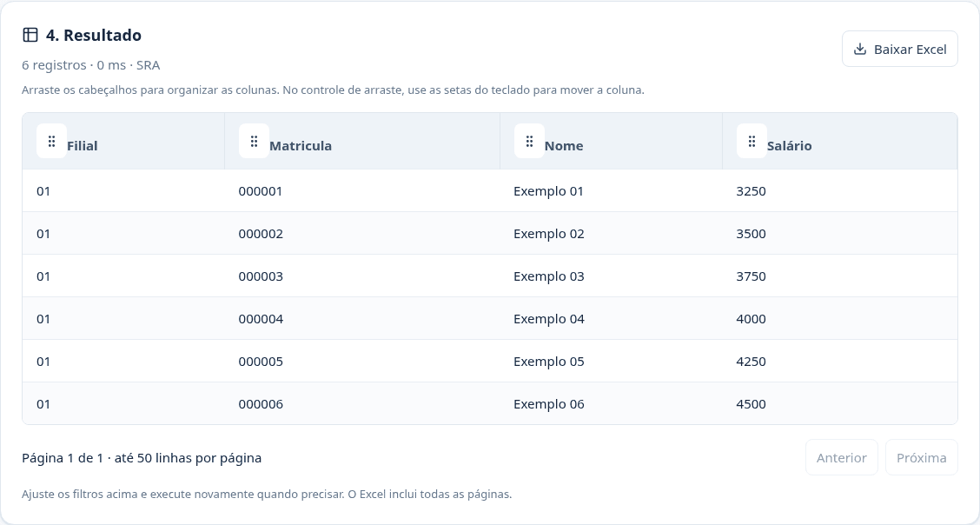The image size is (980, 525).
Task: Click the Salário column drag handle
Action: coord(752,142)
